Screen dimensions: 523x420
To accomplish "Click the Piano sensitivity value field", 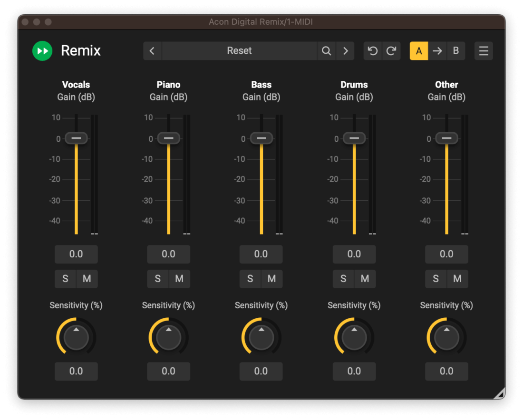I will point(168,371).
